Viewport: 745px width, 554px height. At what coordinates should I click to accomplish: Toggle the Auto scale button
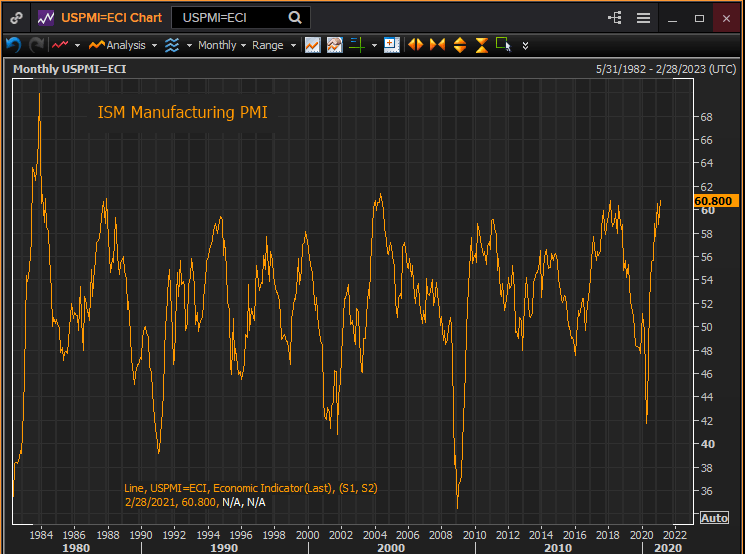714,517
